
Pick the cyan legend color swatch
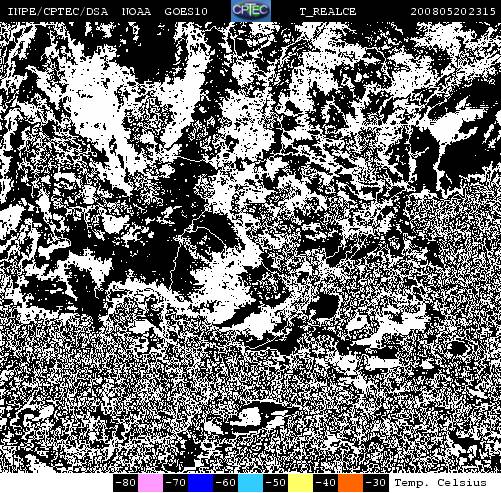pyautogui.click(x=250, y=483)
